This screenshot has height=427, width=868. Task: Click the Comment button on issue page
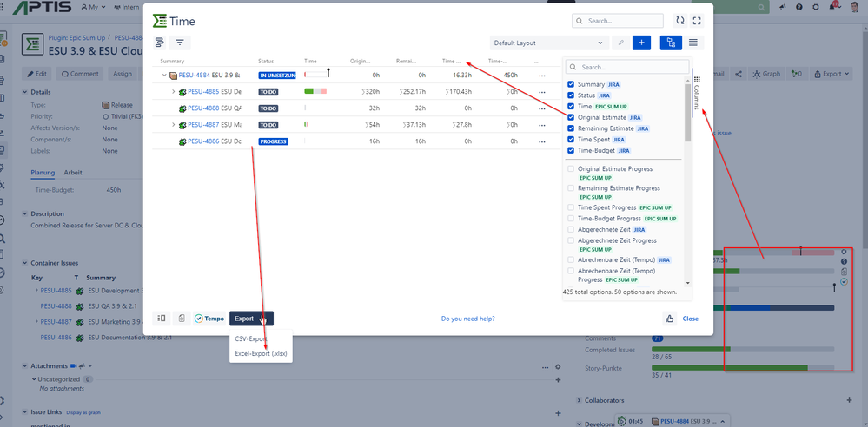click(80, 74)
